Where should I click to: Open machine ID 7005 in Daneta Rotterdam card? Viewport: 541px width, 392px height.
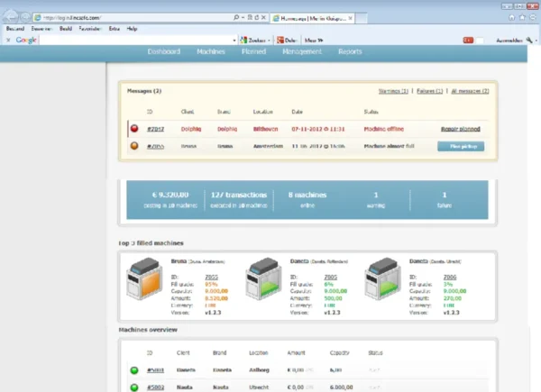point(331,278)
